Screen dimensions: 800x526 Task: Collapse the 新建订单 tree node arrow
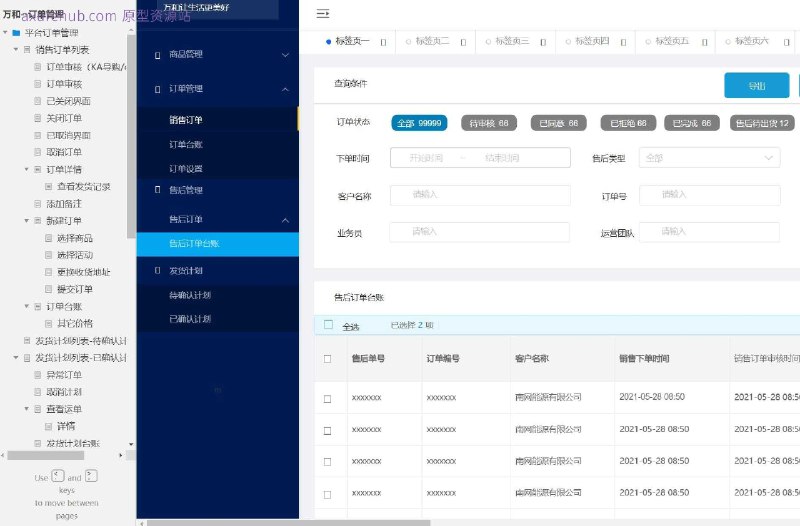(27, 220)
